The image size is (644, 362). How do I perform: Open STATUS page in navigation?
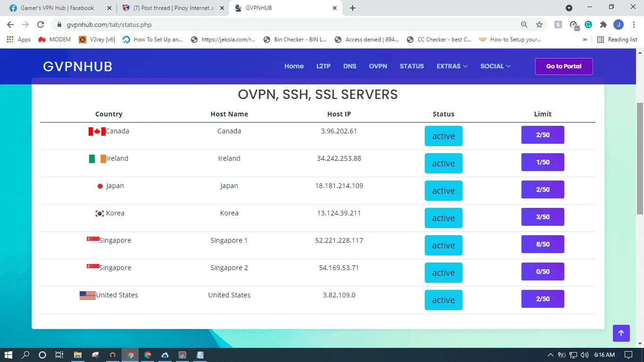(x=412, y=66)
